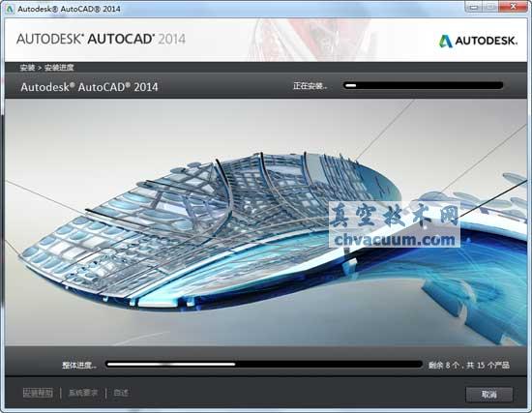Cancel the installation with the 取消 button
Screen dimensions: 532x413
tap(488, 395)
